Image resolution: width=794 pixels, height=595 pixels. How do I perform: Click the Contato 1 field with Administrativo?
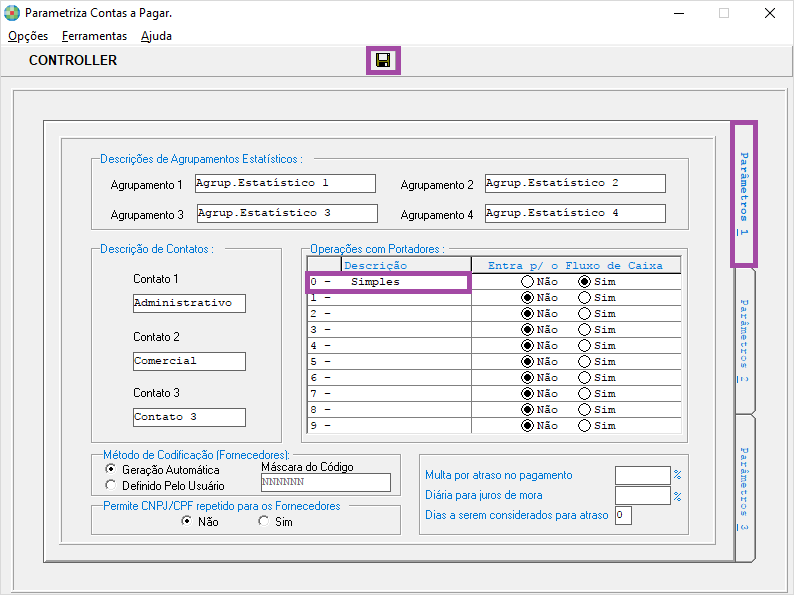(x=189, y=303)
